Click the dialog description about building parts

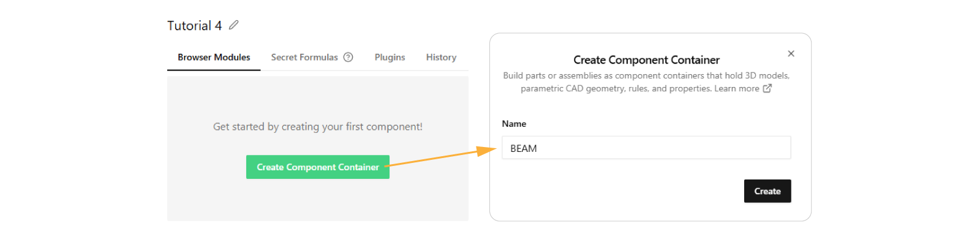(646, 76)
